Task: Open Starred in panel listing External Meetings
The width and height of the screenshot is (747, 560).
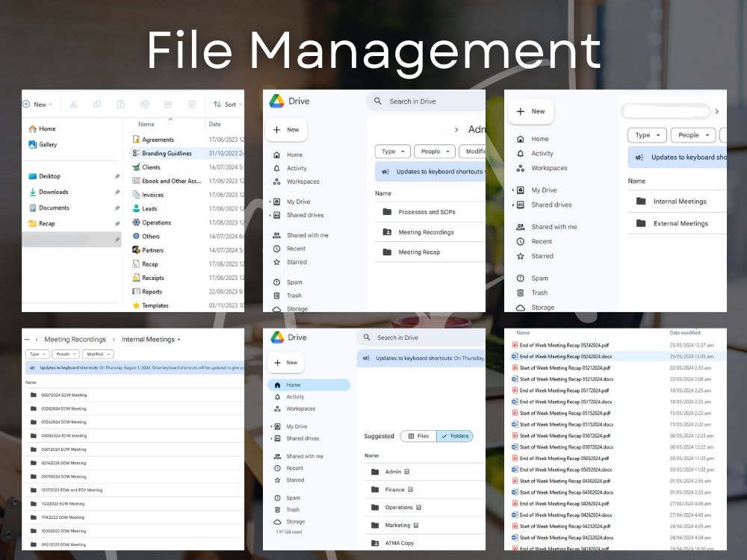Action: coord(536,256)
